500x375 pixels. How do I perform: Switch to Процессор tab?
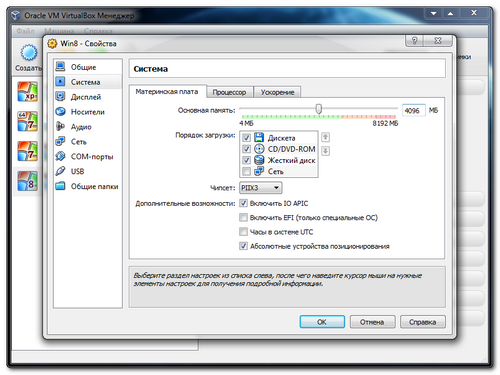pos(229,92)
